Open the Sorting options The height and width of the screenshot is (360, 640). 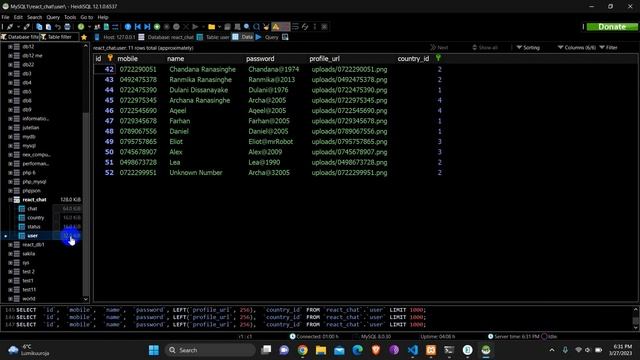(528, 47)
